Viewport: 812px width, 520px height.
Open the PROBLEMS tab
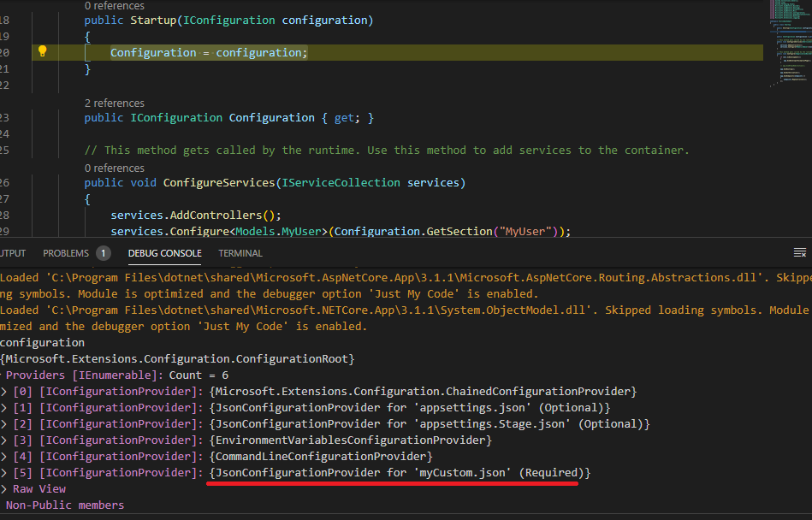pyautogui.click(x=65, y=252)
